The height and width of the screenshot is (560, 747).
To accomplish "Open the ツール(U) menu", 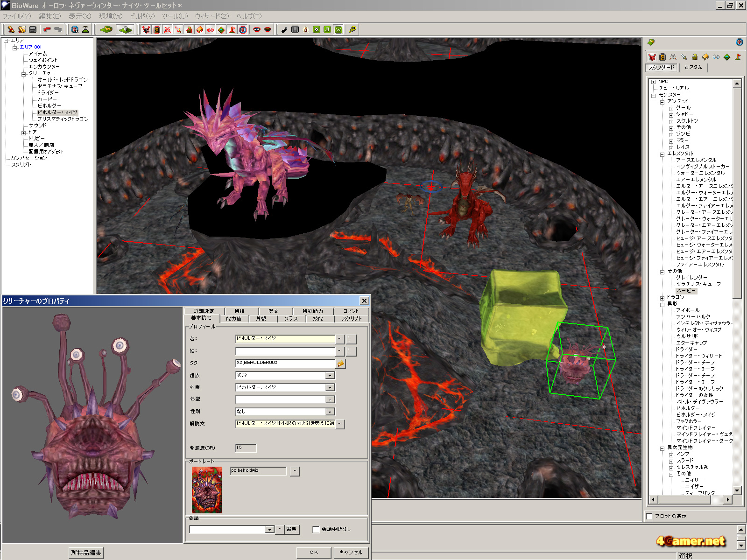I will pyautogui.click(x=175, y=16).
